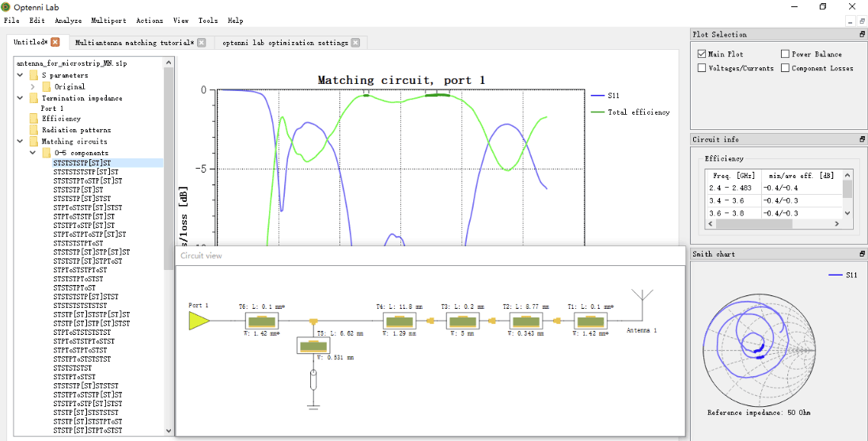This screenshot has height=441, width=868.
Task: Open the Analyze menu
Action: coord(68,21)
